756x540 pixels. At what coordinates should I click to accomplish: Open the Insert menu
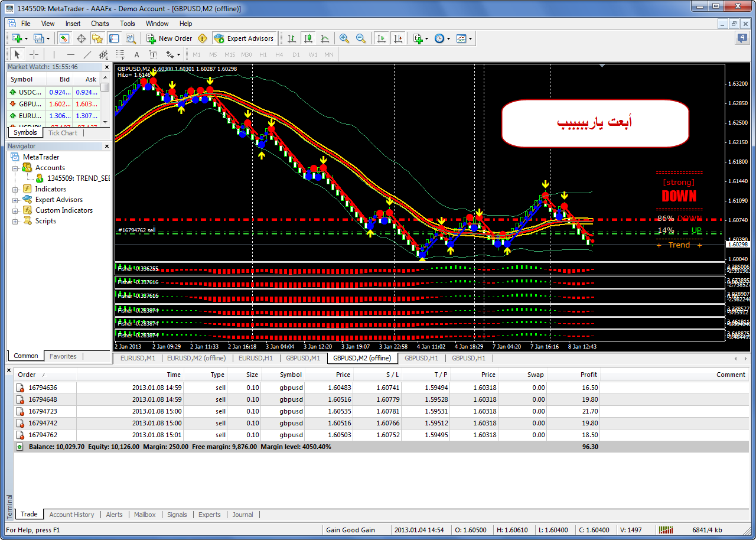click(x=73, y=24)
